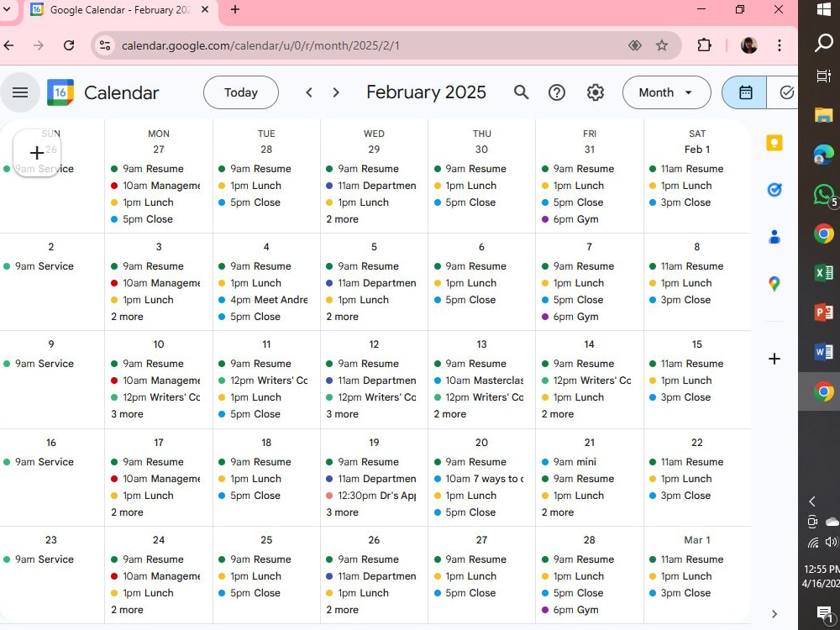Image resolution: width=840 pixels, height=630 pixels.
Task: Click the Google Calendar browser tab
Action: pyautogui.click(x=120, y=9)
